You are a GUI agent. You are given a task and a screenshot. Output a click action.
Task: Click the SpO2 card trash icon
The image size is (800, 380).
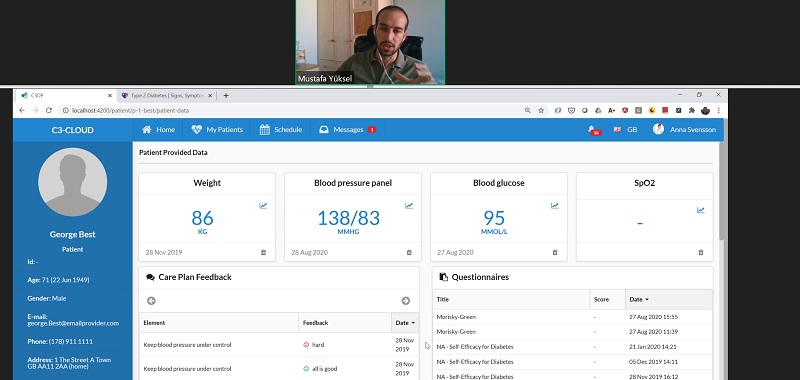[x=701, y=252]
